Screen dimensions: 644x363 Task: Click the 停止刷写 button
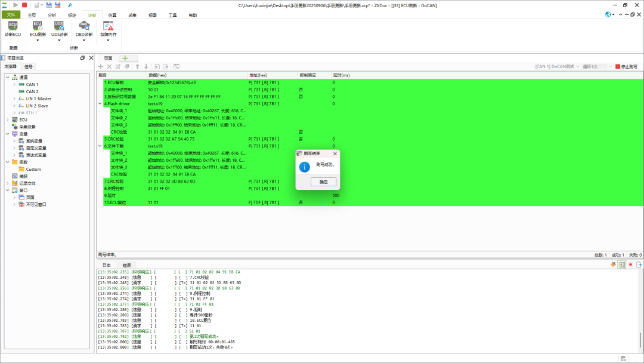(x=626, y=66)
